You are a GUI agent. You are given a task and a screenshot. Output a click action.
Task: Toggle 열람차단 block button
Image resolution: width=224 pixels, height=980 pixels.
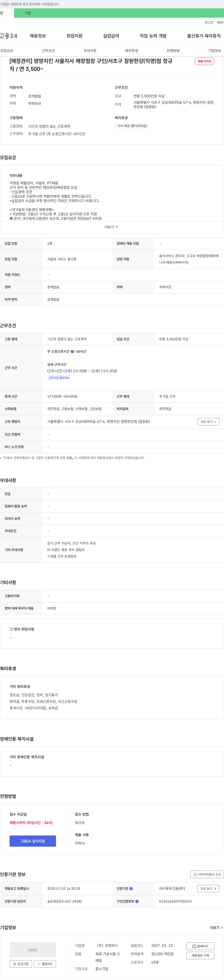45,964
